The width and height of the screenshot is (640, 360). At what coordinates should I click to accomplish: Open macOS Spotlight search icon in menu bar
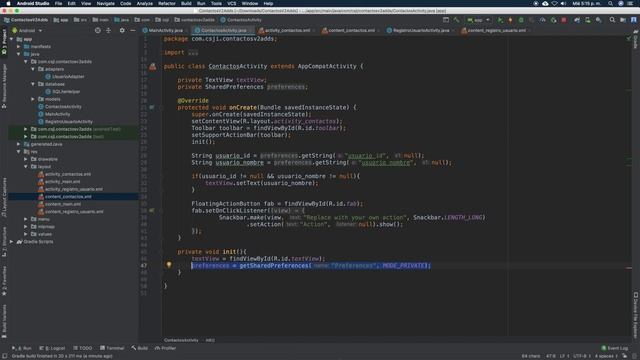(610, 3)
